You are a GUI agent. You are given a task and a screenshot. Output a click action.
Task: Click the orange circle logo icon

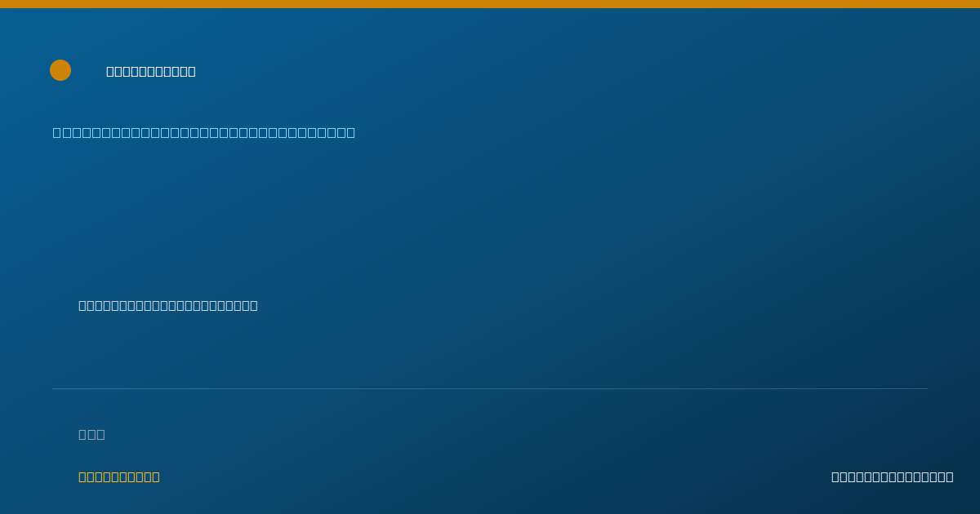pyautogui.click(x=60, y=70)
